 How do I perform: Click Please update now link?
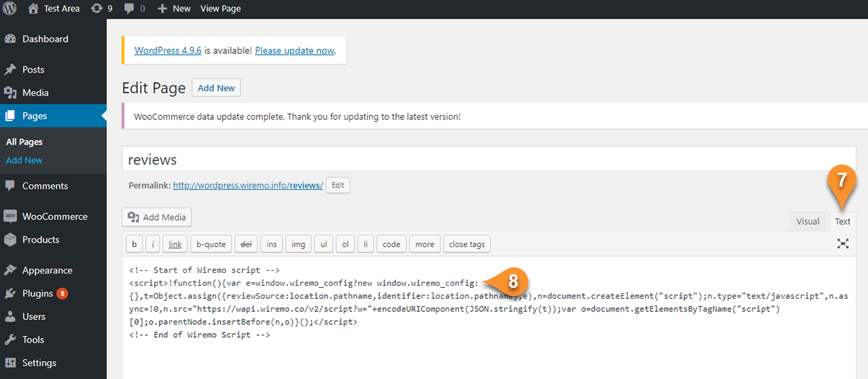(295, 51)
